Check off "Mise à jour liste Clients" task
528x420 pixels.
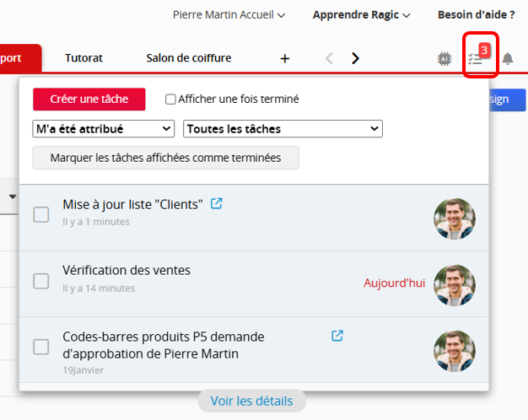pos(41,214)
